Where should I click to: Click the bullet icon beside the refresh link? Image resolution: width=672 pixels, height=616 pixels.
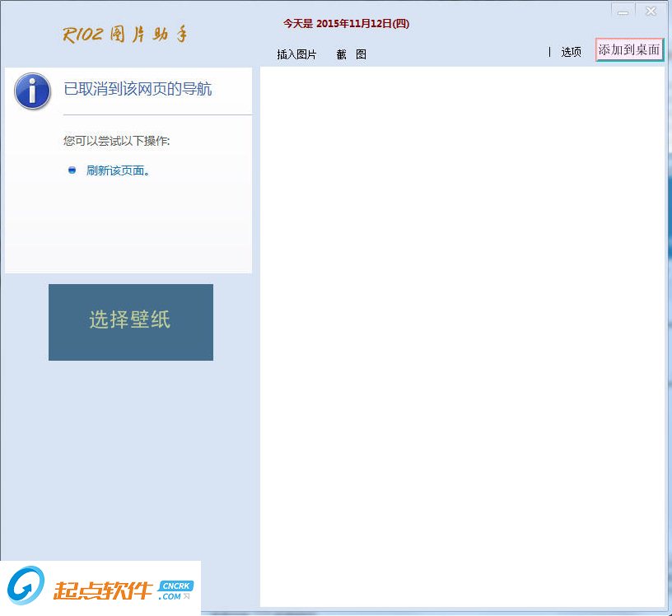pyautogui.click(x=72, y=170)
